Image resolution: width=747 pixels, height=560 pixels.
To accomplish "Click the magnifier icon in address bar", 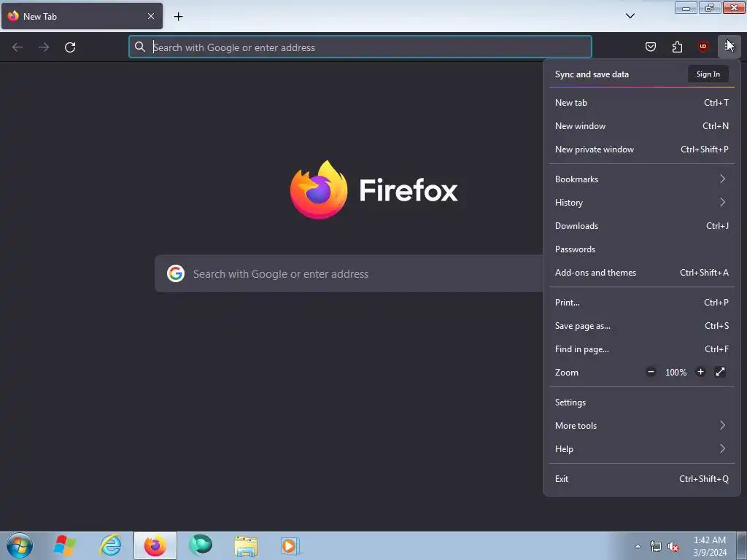I will click(139, 47).
